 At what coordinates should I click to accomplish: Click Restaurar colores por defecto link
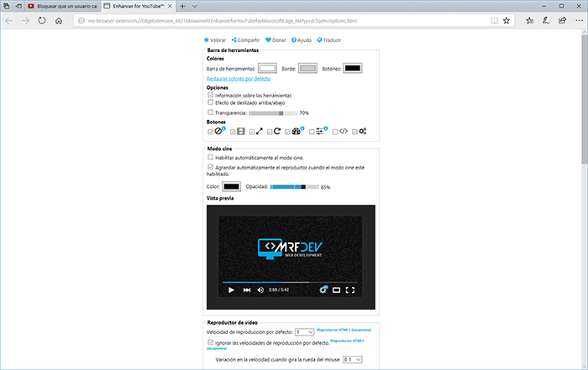239,79
